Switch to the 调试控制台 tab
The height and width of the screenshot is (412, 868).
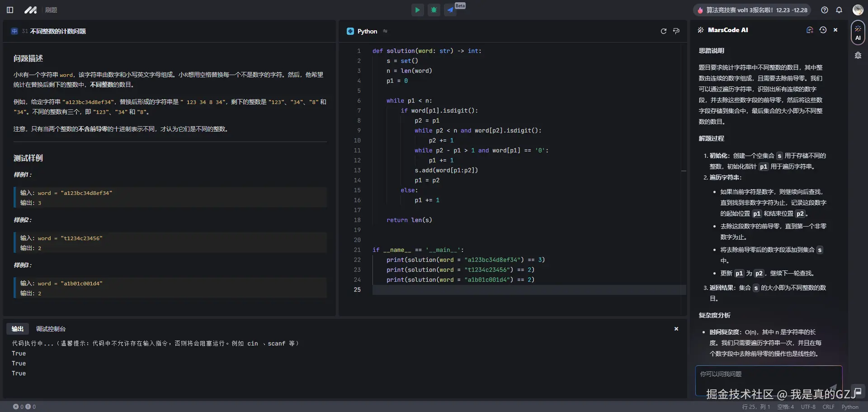tap(51, 329)
